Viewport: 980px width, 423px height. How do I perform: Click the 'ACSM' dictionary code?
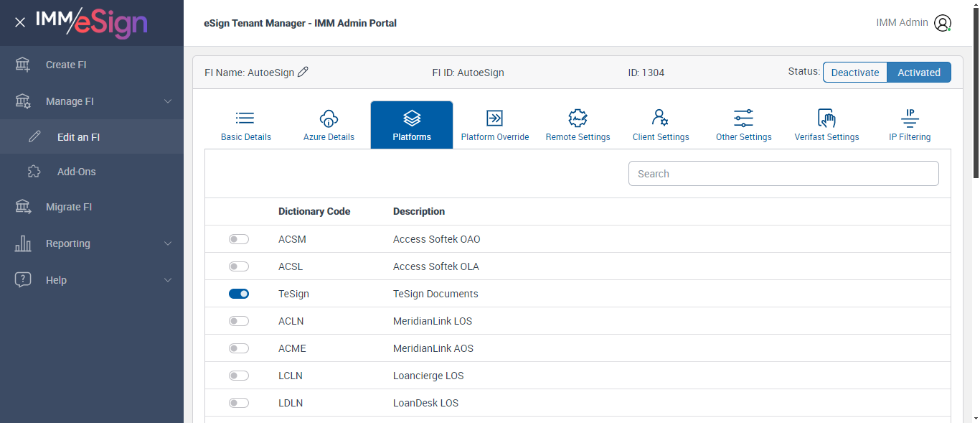tap(292, 239)
